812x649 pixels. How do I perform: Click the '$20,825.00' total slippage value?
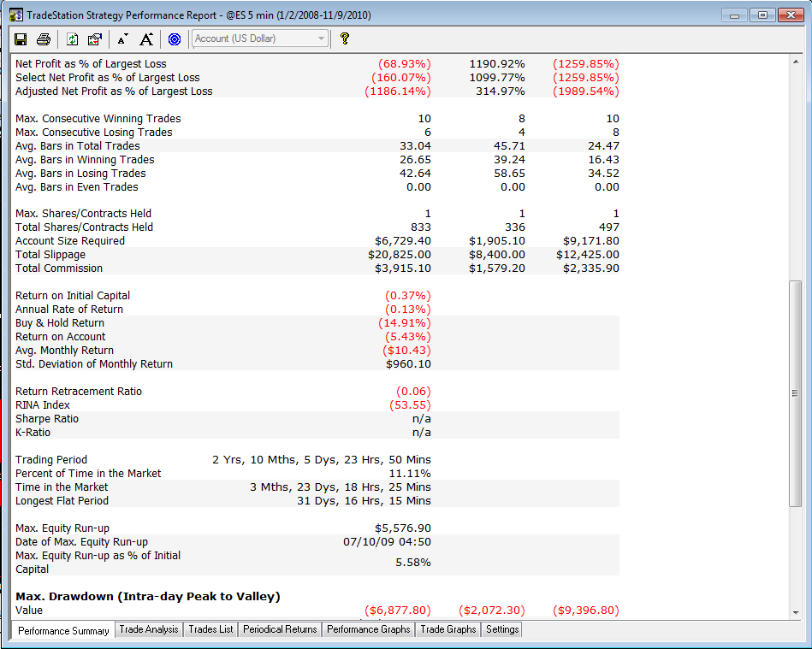(x=400, y=255)
